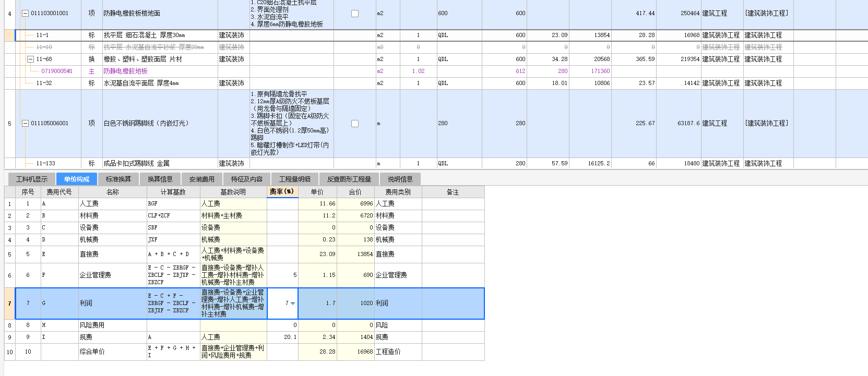Click the 风险费用 rate cell showing 0

282,325
